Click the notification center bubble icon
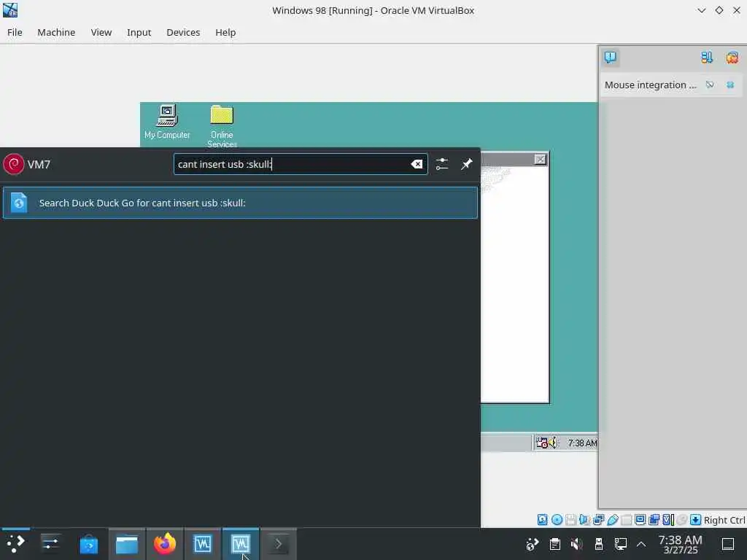The height and width of the screenshot is (560, 747). (x=611, y=58)
